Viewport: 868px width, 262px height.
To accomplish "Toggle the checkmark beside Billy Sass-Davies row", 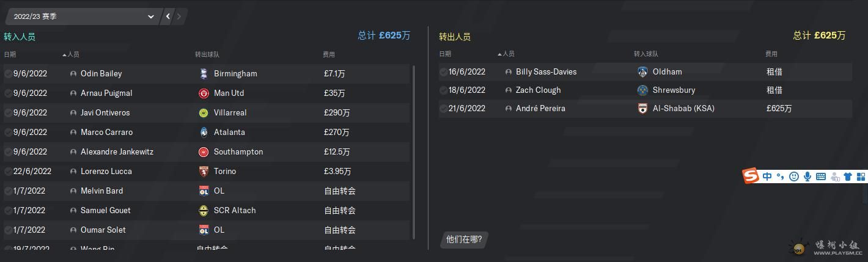I will (x=443, y=72).
